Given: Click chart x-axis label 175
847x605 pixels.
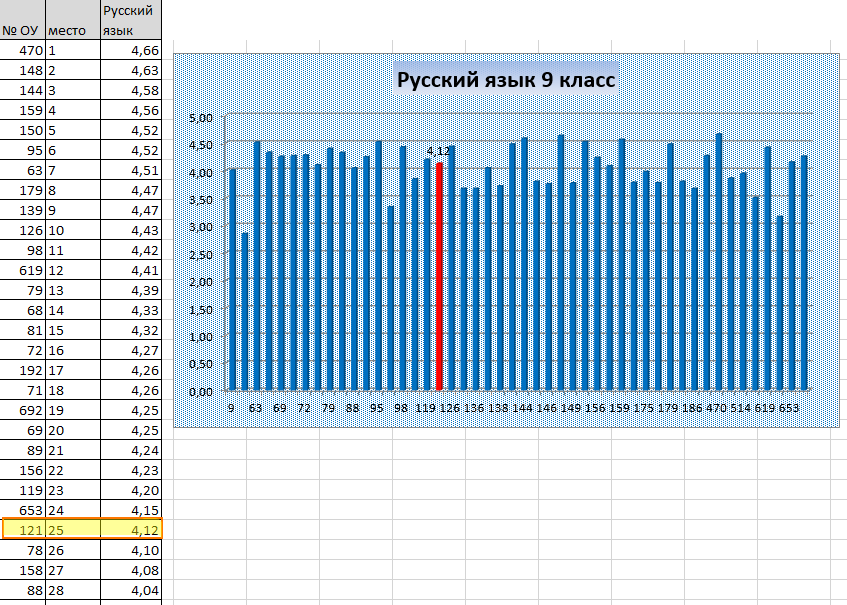Looking at the screenshot, I should pos(643,408).
